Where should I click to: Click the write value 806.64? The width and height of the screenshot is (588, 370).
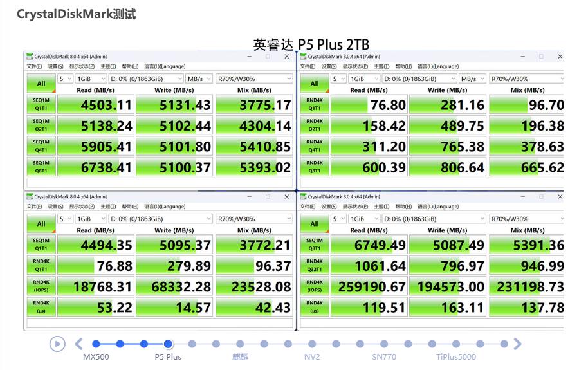pos(463,167)
